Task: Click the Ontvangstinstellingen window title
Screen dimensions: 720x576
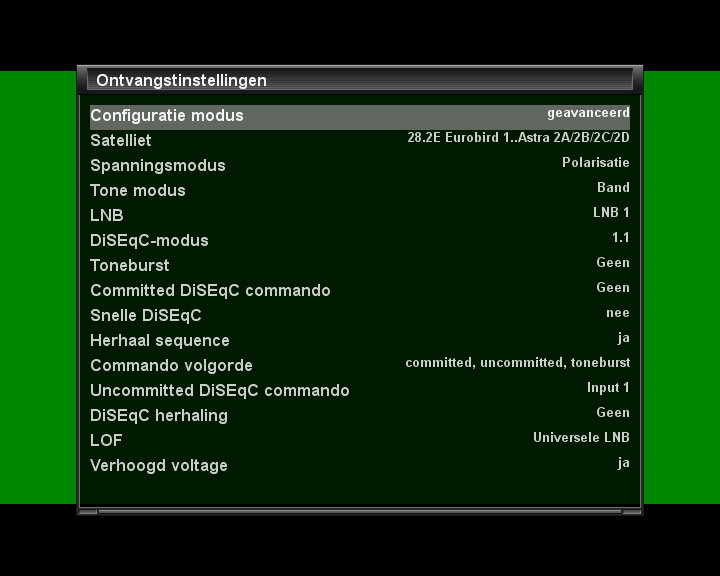Action: 181,81
